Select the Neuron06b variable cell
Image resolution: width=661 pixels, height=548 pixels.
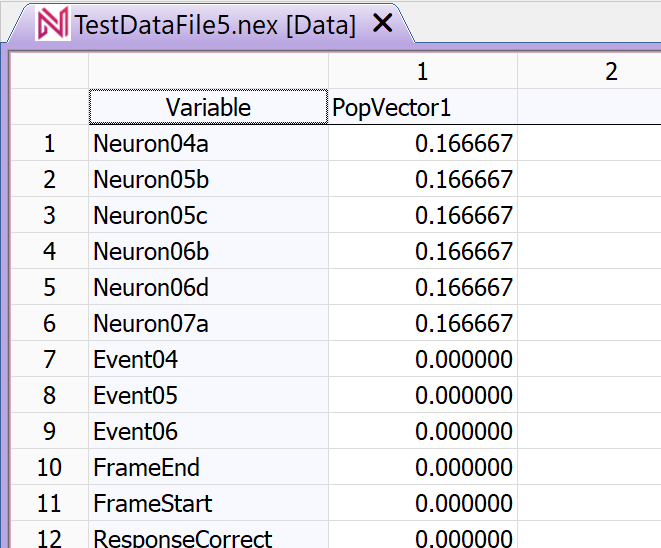pyautogui.click(x=208, y=251)
